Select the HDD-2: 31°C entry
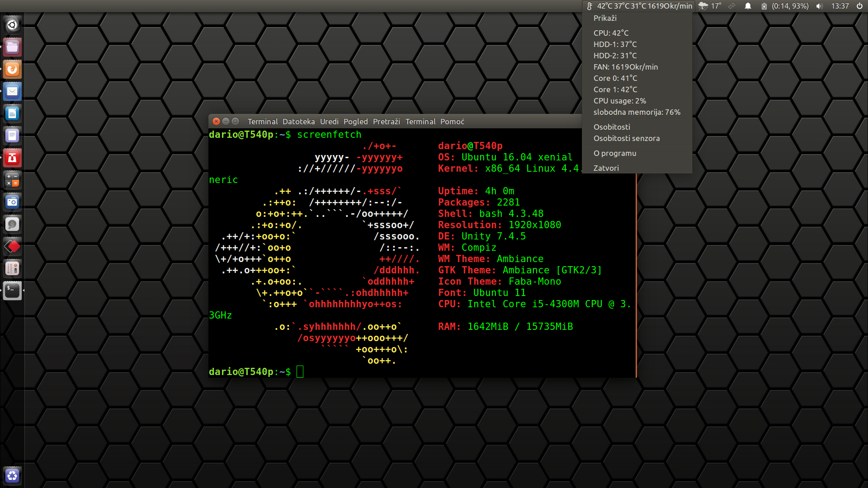 pos(637,56)
